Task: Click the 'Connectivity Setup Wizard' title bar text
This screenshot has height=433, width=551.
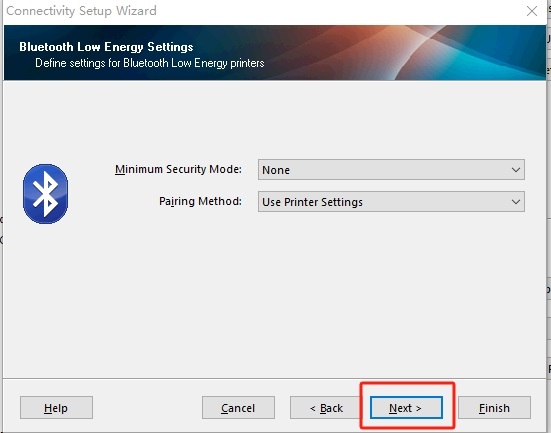Action: [82, 11]
